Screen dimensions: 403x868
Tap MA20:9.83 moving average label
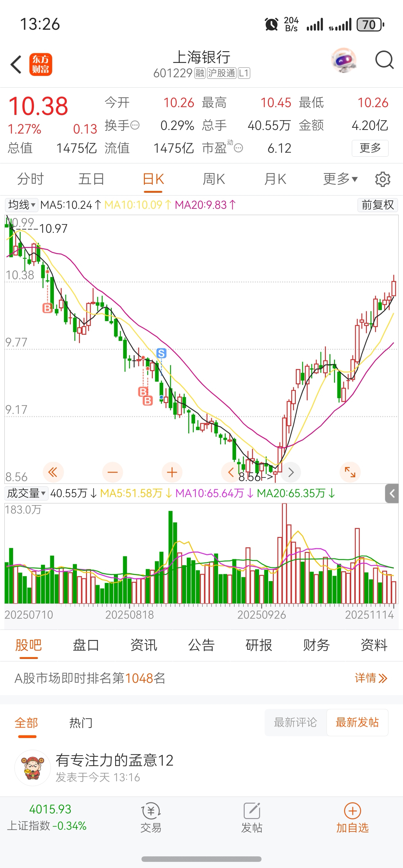(x=205, y=205)
